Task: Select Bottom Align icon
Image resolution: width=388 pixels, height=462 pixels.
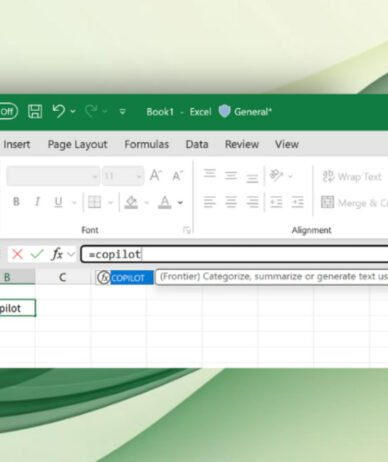Action: pyautogui.click(x=252, y=178)
